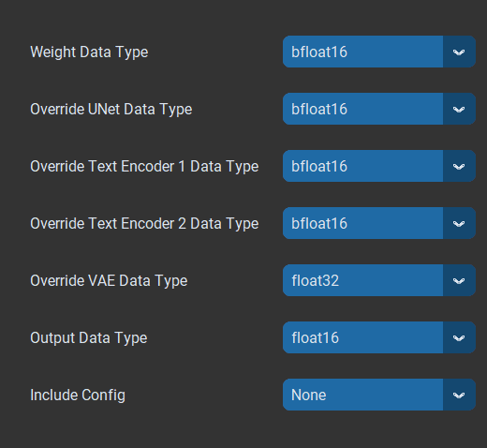Screen dimensions: 487x448
Task: Click the chevron arrow for Text Encoder 1 Data Type
Action: tap(459, 166)
